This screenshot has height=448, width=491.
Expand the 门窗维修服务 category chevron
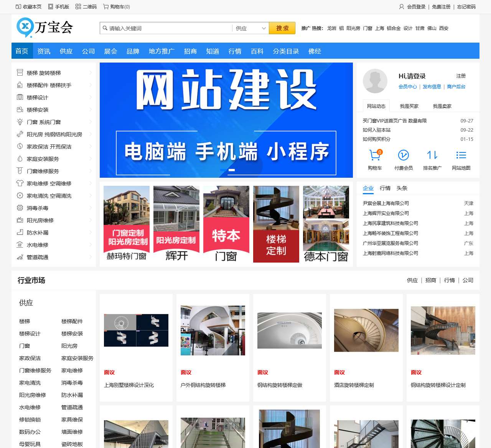pos(91,171)
